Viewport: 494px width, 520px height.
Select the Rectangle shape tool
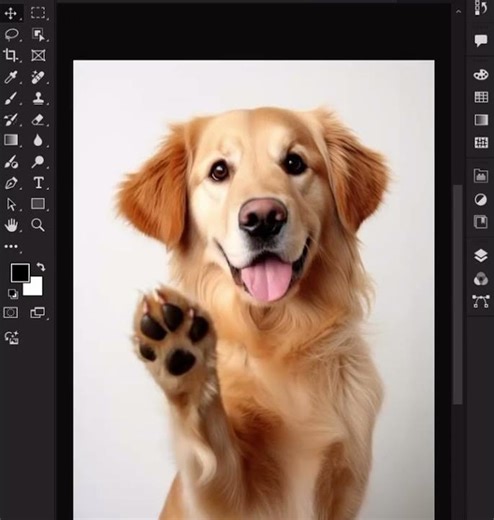pyautogui.click(x=38, y=204)
